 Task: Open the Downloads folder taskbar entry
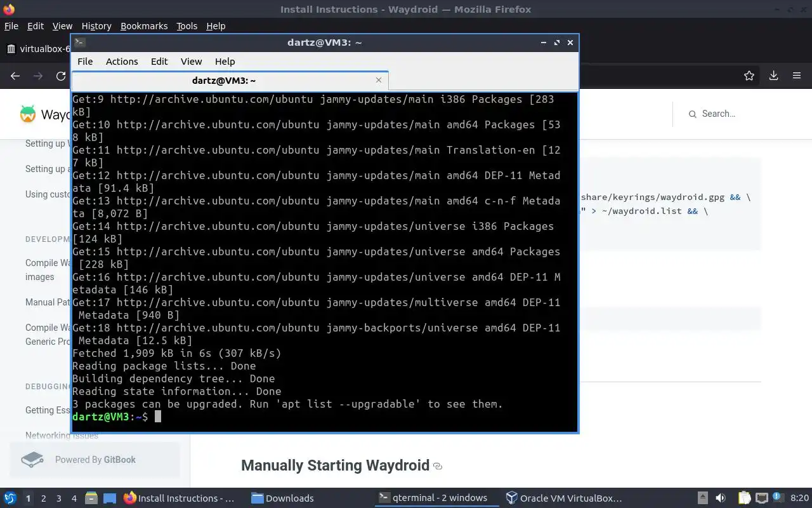pyautogui.click(x=282, y=498)
